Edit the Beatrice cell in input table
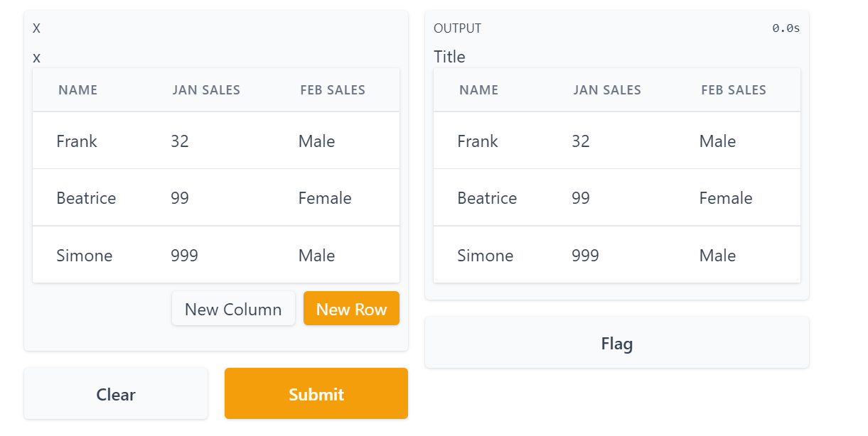 pyautogui.click(x=86, y=198)
